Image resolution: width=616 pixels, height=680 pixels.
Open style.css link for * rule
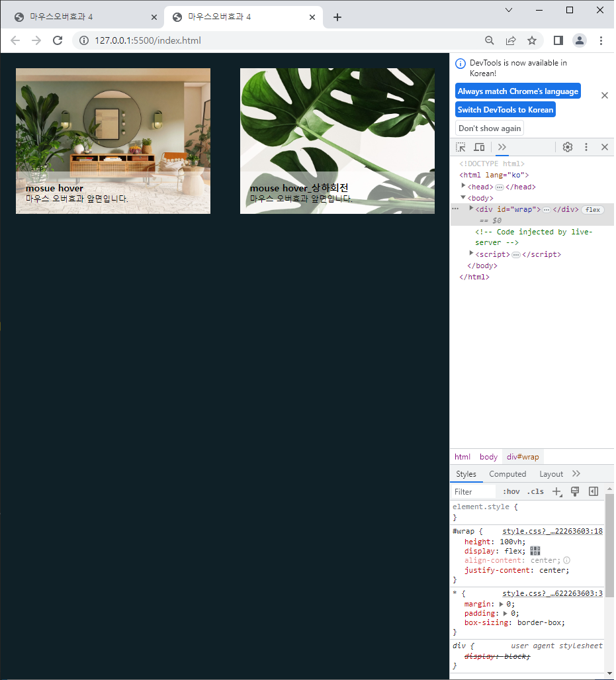pos(552,594)
